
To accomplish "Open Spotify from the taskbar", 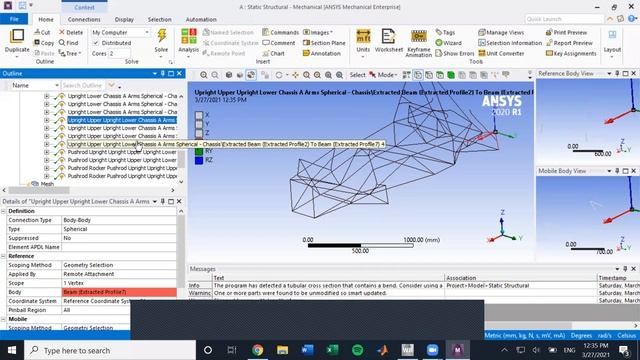I will [357, 350].
